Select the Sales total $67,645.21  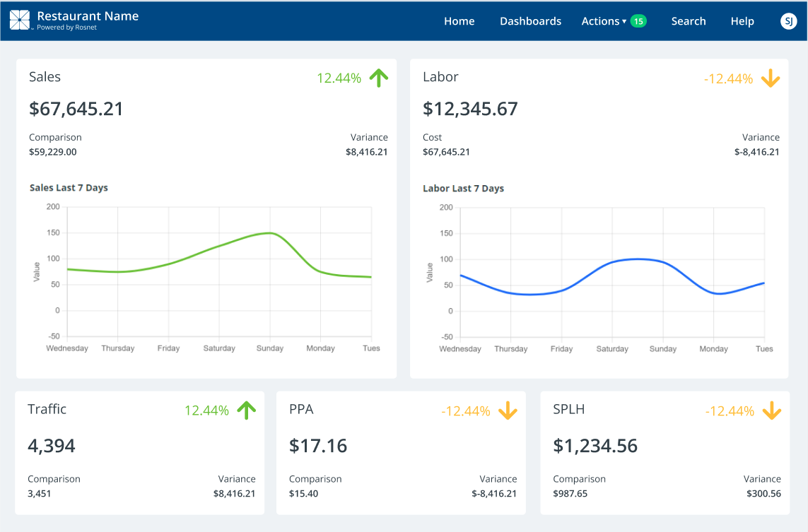76,109
